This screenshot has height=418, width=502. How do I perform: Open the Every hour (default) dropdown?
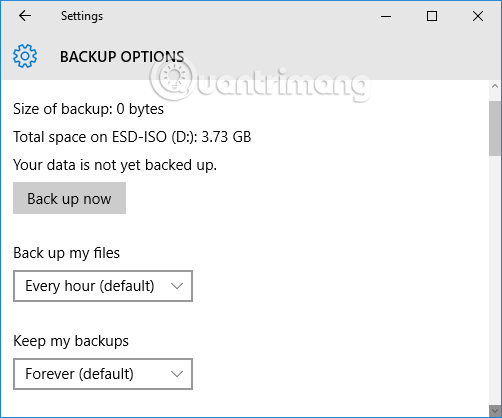(103, 286)
